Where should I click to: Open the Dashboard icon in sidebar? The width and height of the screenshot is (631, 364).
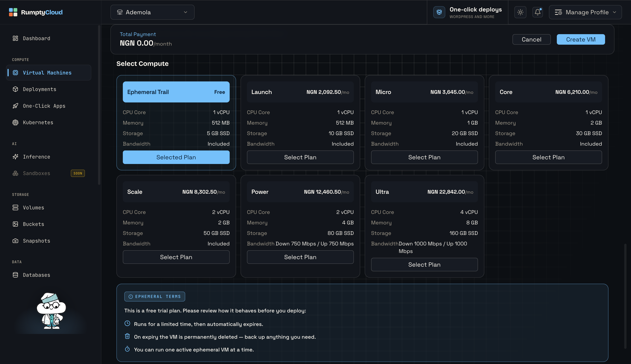[16, 38]
